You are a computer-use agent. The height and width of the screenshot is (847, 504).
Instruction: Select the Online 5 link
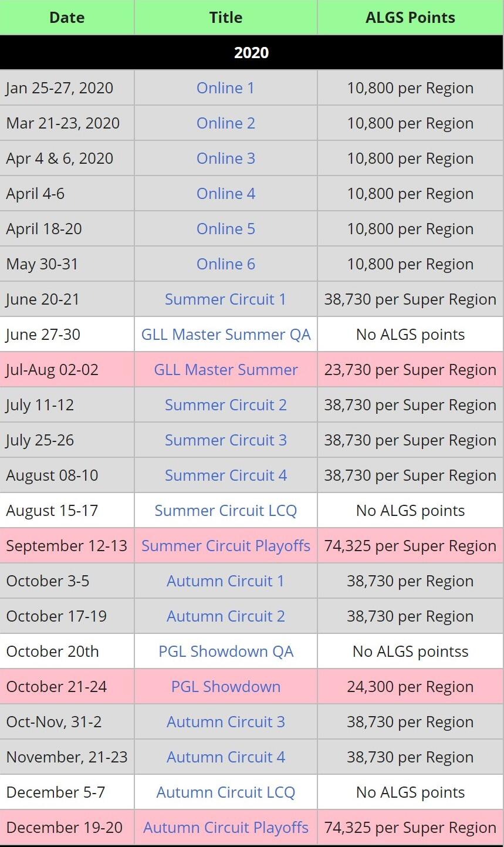(225, 229)
